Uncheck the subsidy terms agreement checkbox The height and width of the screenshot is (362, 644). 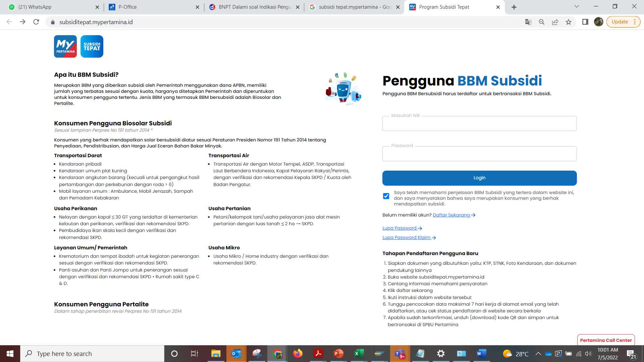coord(386,196)
